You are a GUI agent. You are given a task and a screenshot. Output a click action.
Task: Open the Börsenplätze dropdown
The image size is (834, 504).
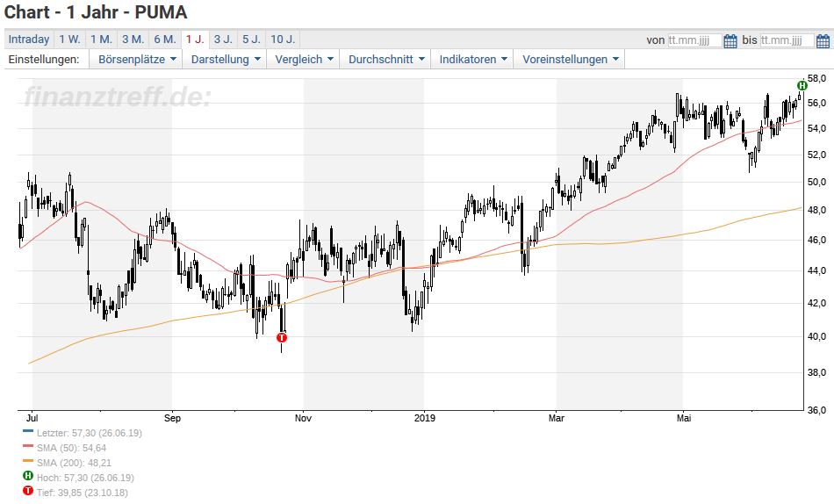[x=136, y=60]
